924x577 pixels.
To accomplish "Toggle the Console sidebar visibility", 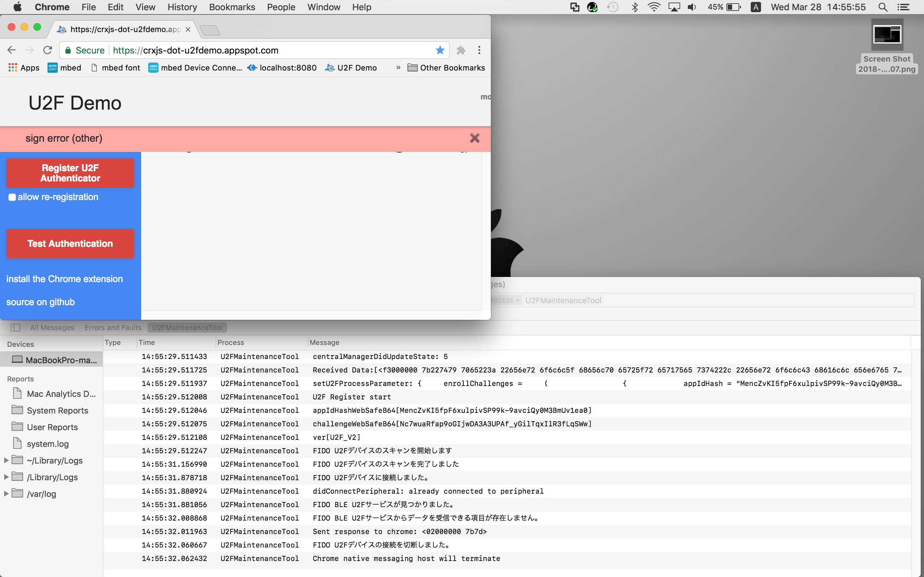I will 15,327.
